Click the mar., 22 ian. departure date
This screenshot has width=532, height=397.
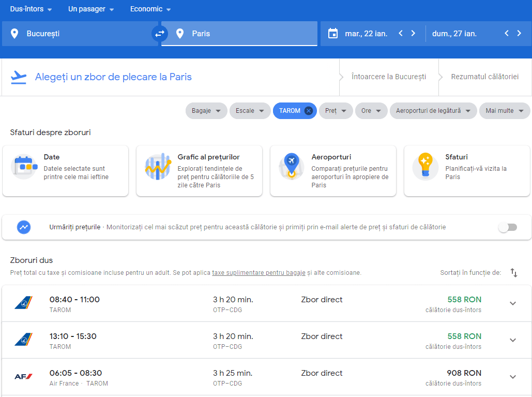coord(366,34)
